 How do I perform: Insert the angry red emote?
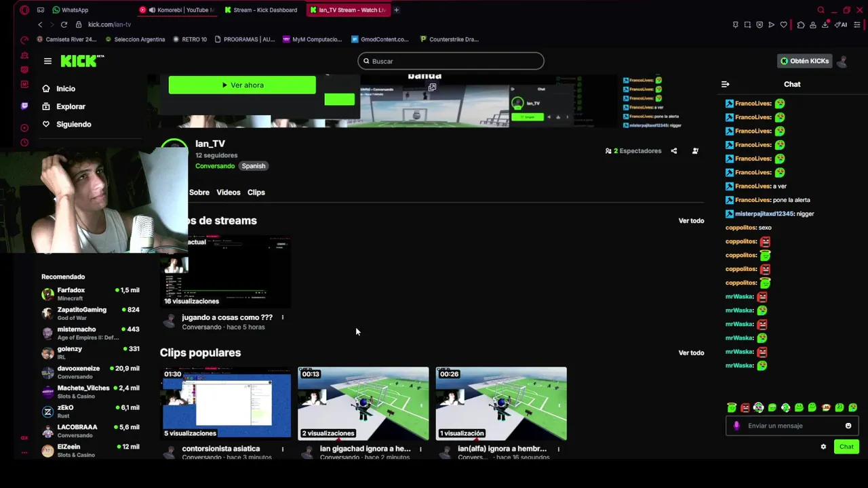click(745, 407)
